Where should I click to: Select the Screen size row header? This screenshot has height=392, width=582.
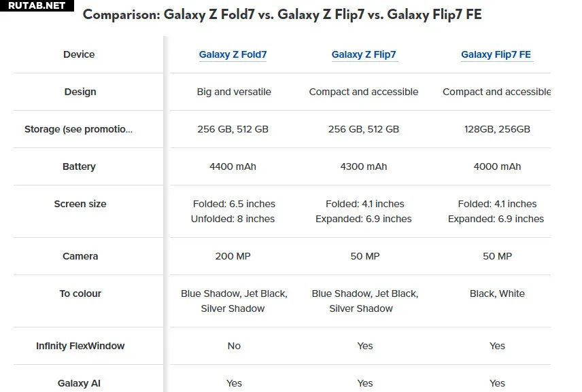[80, 204]
